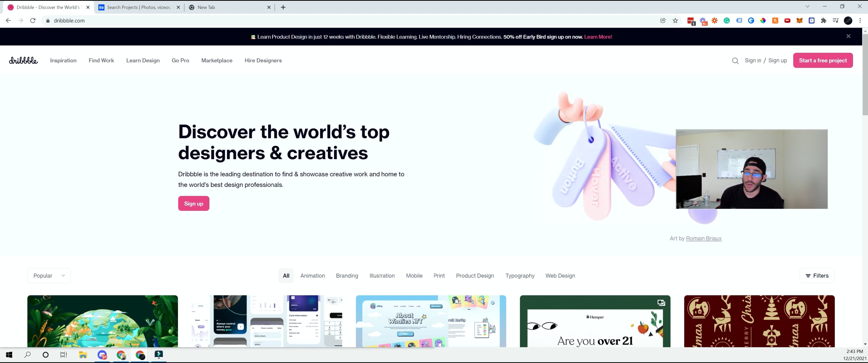Open the Chrome extensions puzzle icon
Screen dimensions: 868x363
click(x=824, y=20)
